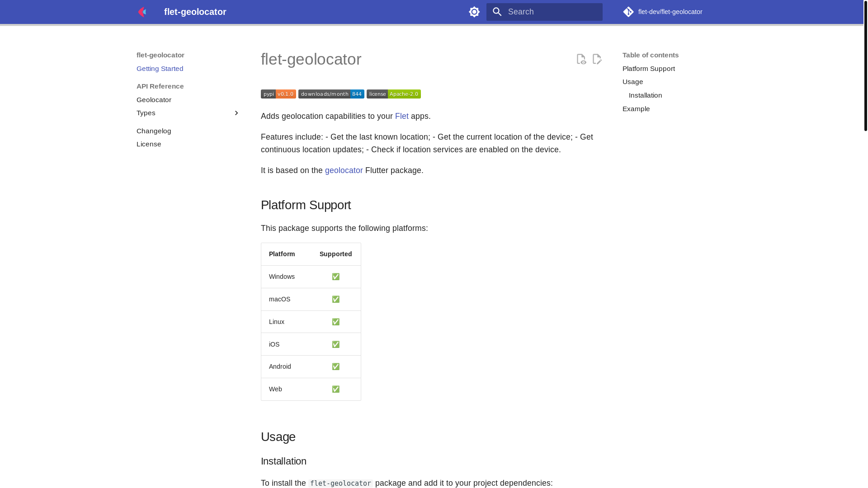Image resolution: width=868 pixels, height=488 pixels.
Task: Jump to Installation in table of contents
Action: (645, 95)
